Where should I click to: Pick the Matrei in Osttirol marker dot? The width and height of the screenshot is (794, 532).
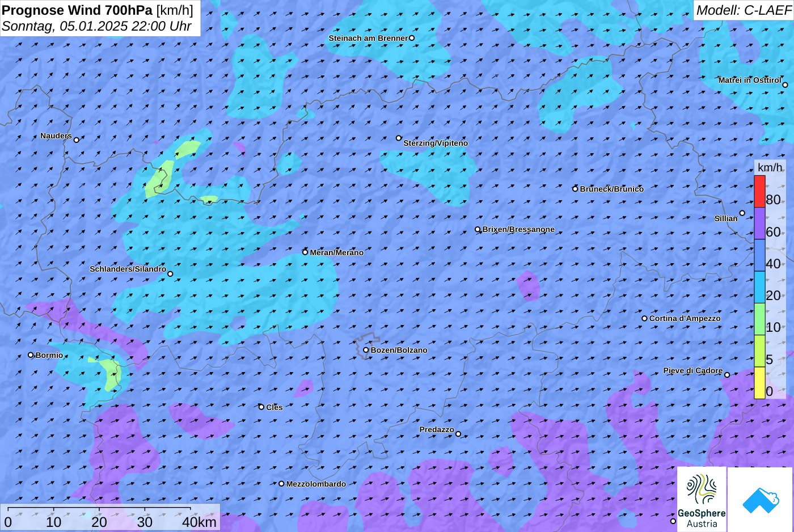pyautogui.click(x=785, y=85)
